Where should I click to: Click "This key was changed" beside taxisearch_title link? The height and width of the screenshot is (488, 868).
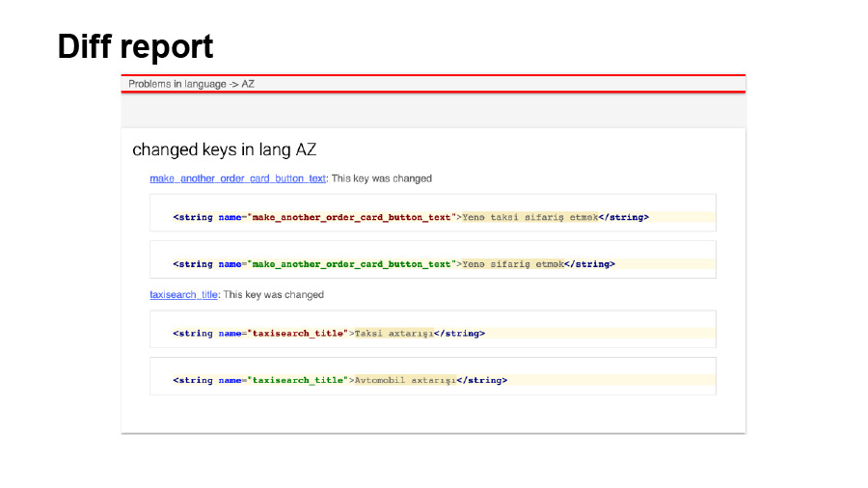click(x=273, y=294)
